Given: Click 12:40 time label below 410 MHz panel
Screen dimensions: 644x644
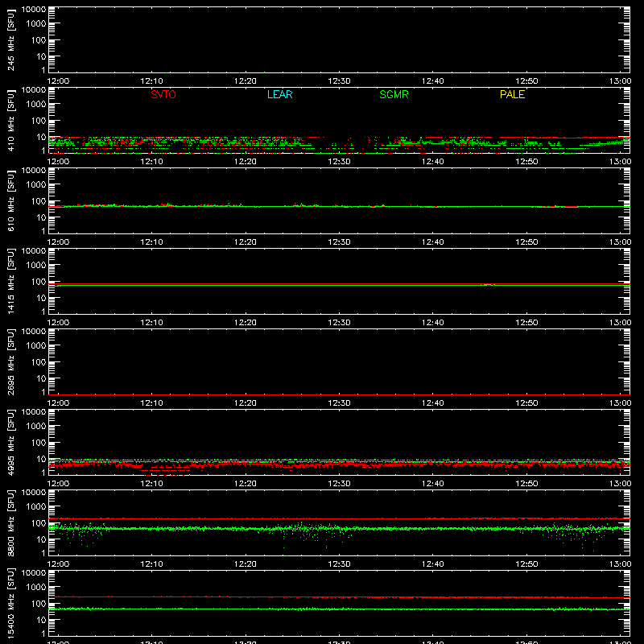Looking at the screenshot, I should [x=433, y=162].
